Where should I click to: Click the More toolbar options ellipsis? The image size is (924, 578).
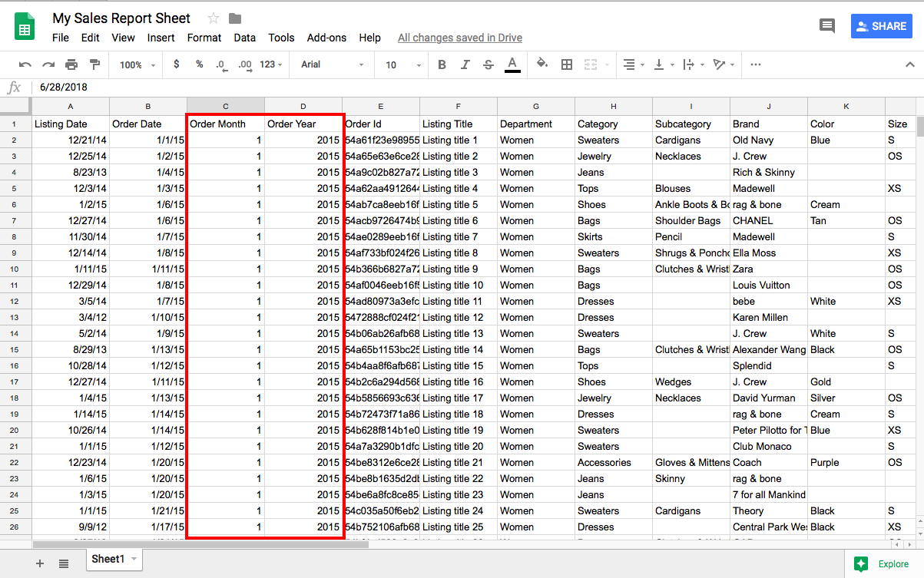coord(756,64)
